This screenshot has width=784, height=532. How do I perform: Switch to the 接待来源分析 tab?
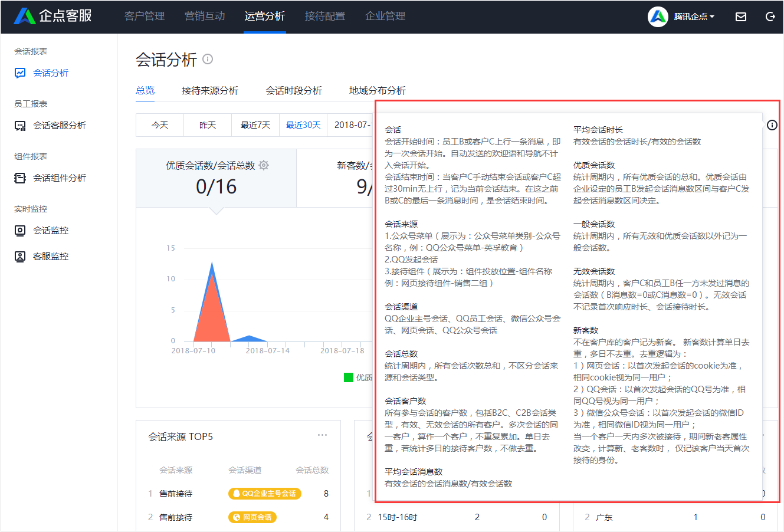pyautogui.click(x=211, y=90)
